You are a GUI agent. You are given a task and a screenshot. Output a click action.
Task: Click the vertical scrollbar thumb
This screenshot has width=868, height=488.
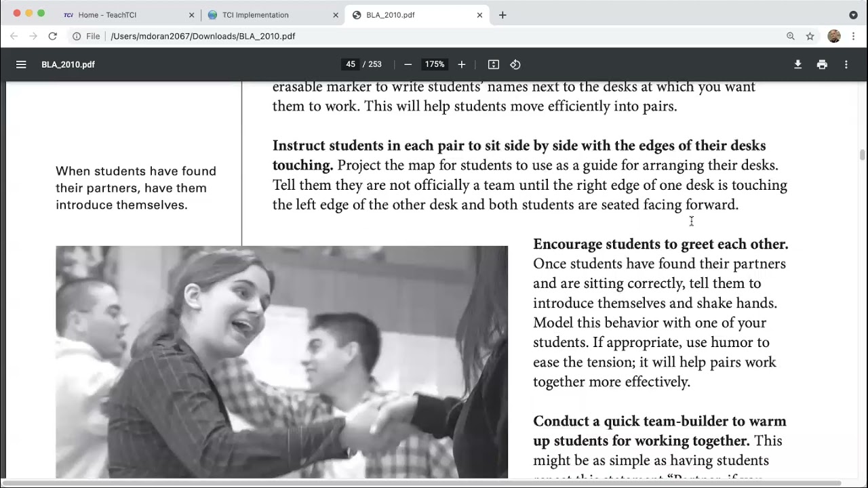(863, 155)
